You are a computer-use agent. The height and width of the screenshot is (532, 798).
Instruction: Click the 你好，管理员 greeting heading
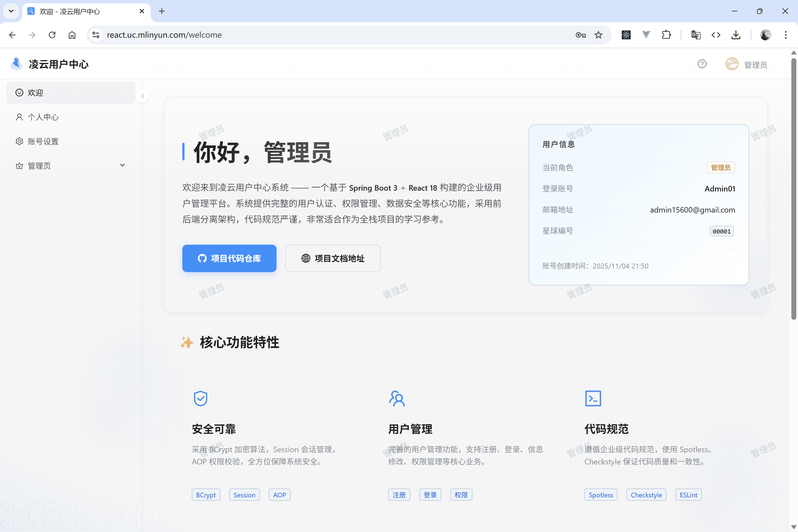click(x=263, y=152)
